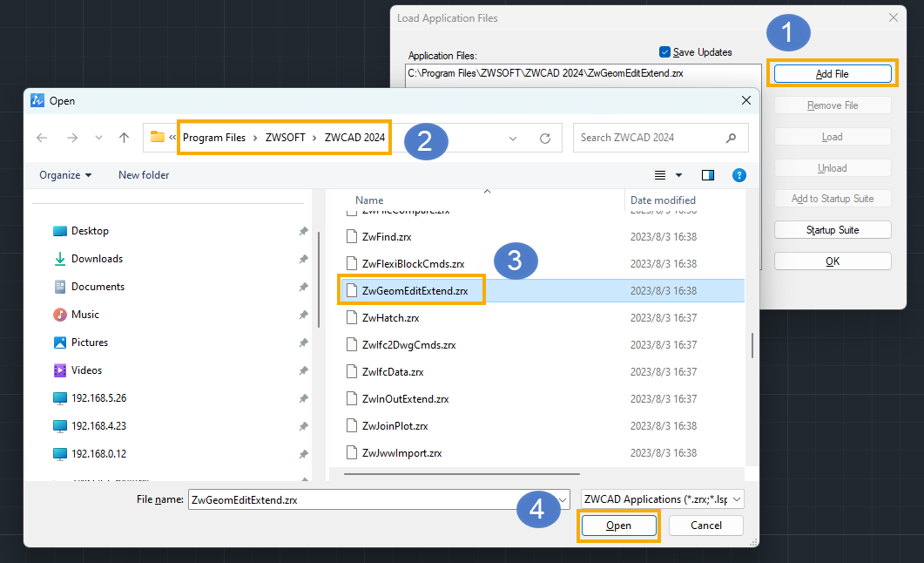Click the ZWCAD icon in Open title bar
The image size is (924, 563).
[x=37, y=101]
